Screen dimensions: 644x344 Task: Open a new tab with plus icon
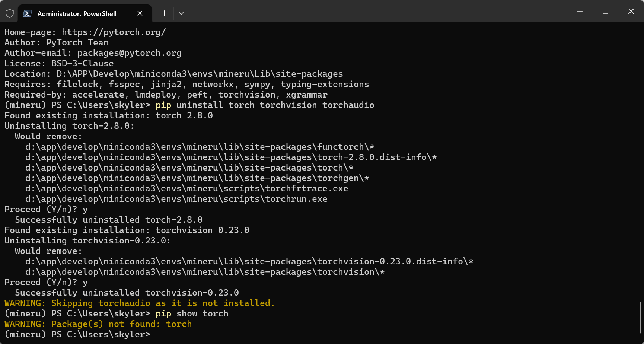click(x=164, y=13)
